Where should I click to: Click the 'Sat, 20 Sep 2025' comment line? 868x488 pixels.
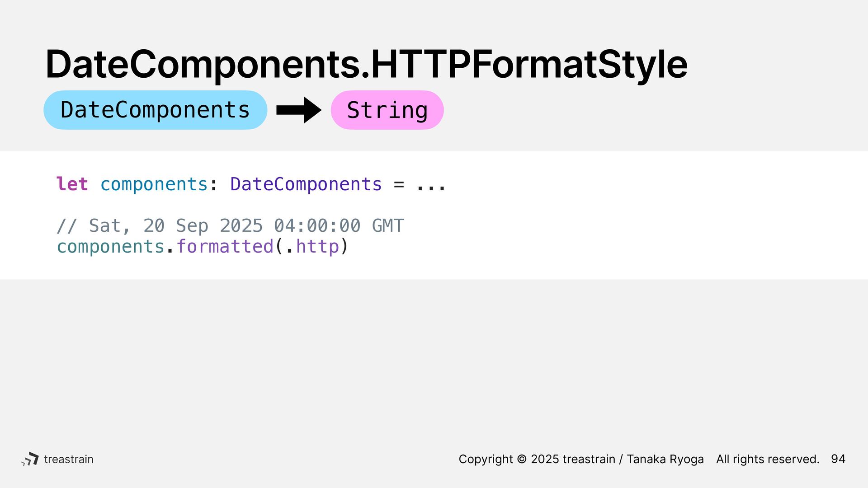tap(230, 225)
